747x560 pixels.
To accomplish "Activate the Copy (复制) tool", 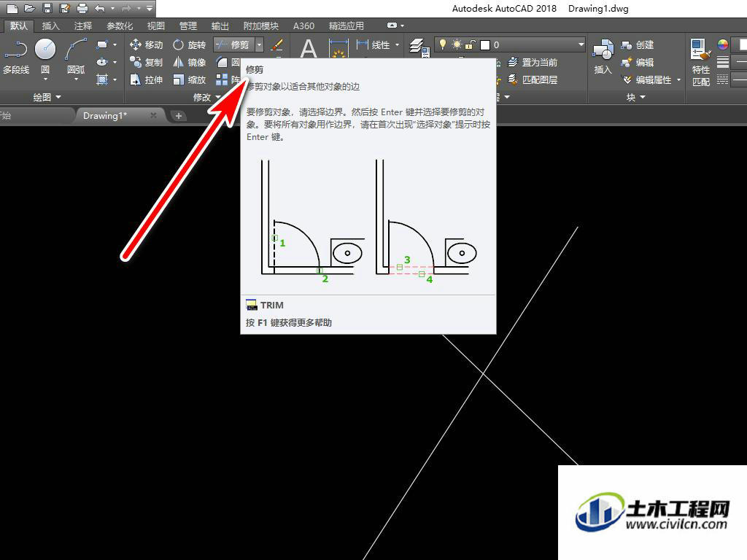I will (x=146, y=62).
